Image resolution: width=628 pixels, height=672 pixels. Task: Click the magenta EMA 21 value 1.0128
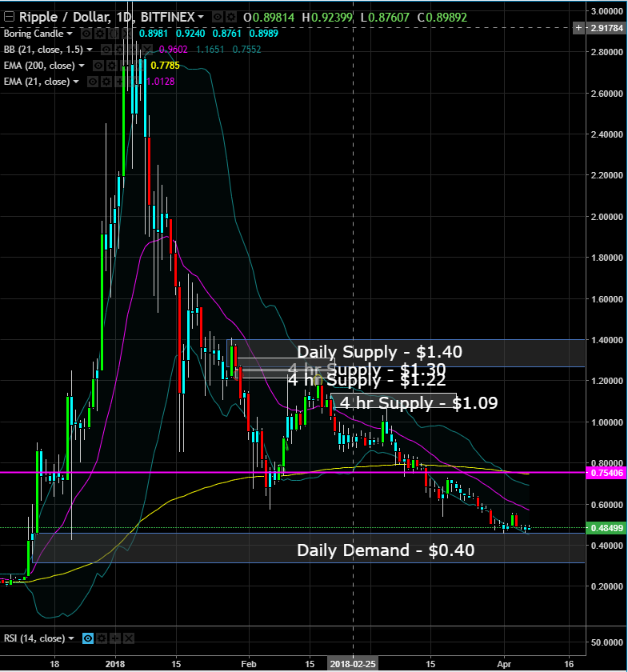click(160, 82)
